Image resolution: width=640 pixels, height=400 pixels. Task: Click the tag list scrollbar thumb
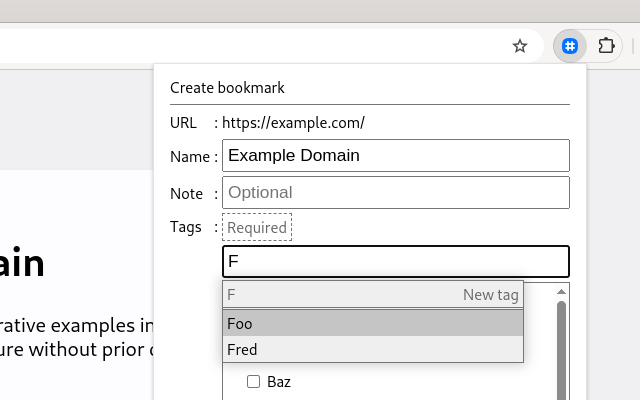[561, 350]
